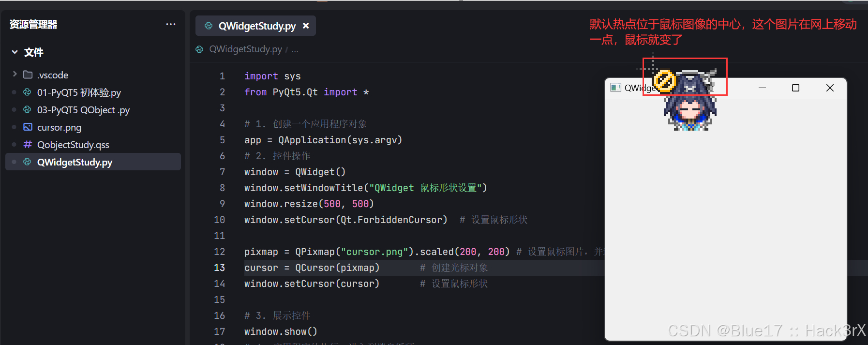Viewport: 868px width, 345px height.
Task: Close the QWidgetStudy.py editor tab
Action: point(306,26)
